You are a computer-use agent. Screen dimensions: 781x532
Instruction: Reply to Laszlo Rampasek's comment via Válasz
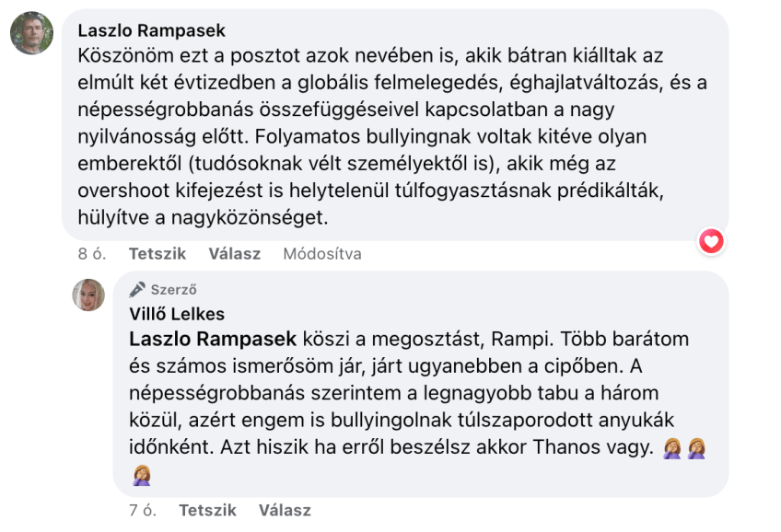click(x=234, y=253)
